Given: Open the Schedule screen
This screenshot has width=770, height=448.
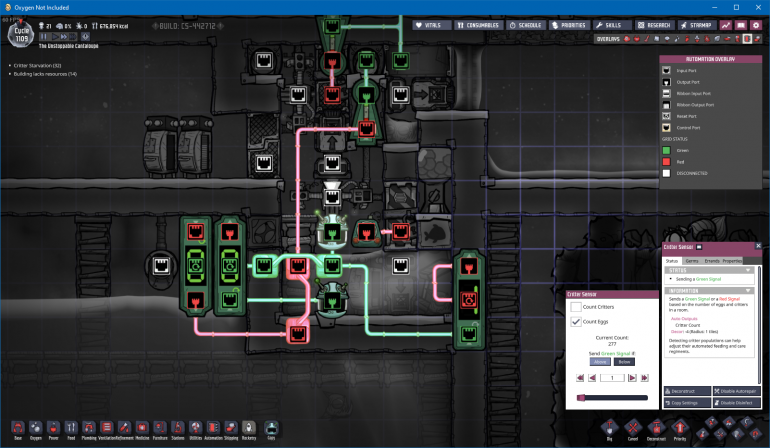Looking at the screenshot, I should point(526,25).
